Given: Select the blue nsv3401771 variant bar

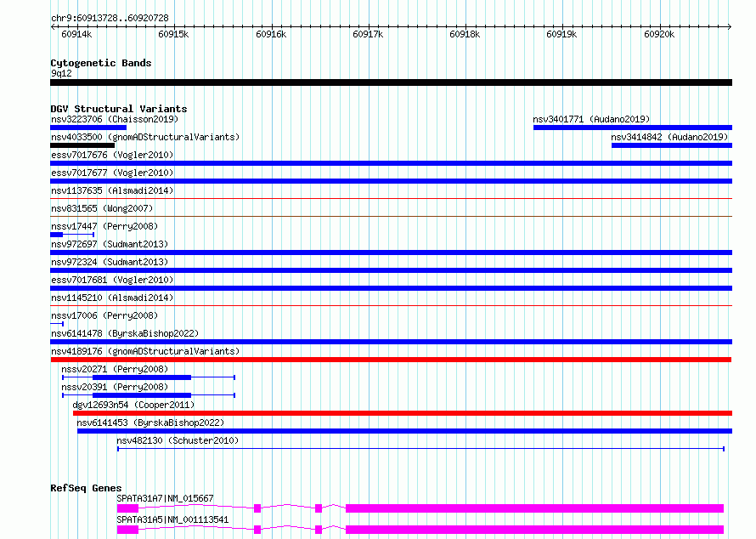Looking at the screenshot, I should point(633,128).
